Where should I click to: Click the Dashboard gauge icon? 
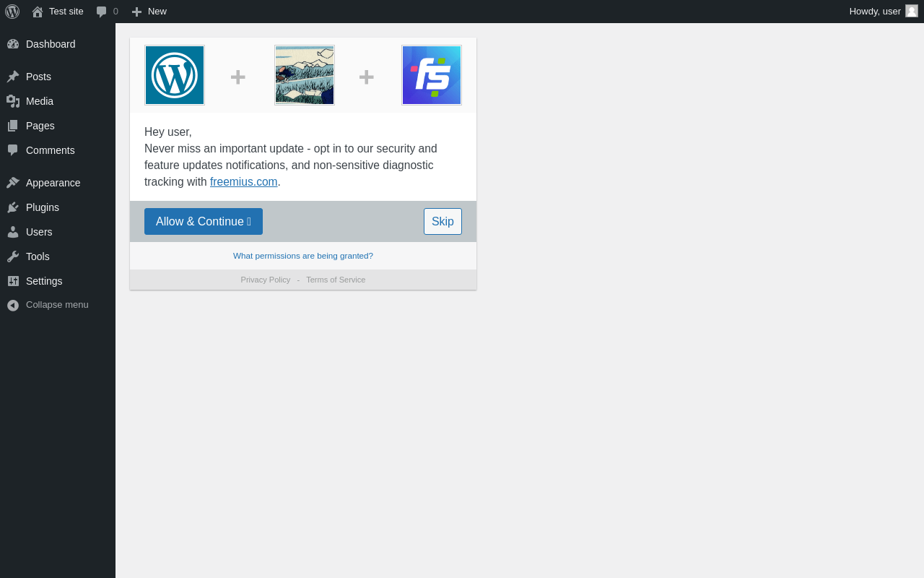point(13,44)
